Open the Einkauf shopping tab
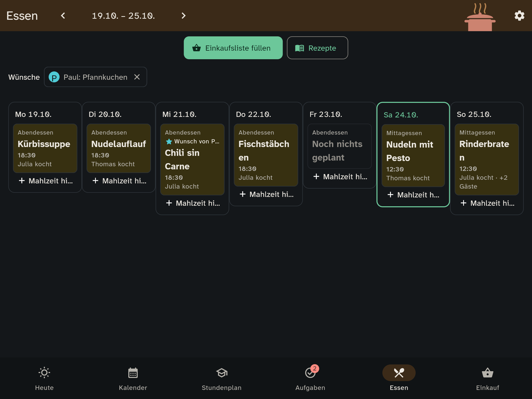532x399 pixels. coord(488,378)
